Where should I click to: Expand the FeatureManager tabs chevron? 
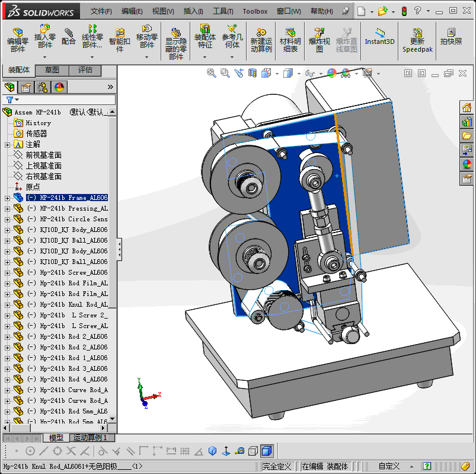click(x=110, y=87)
